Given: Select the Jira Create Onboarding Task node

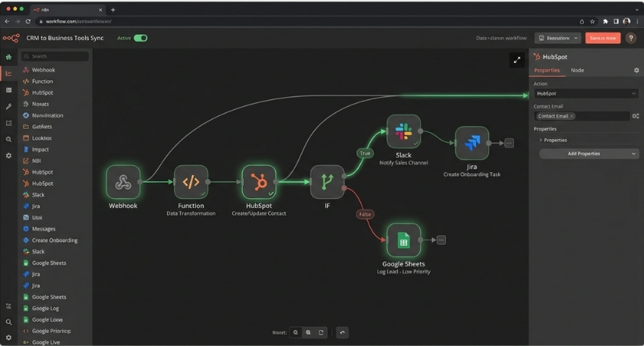Looking at the screenshot, I should 472,143.
